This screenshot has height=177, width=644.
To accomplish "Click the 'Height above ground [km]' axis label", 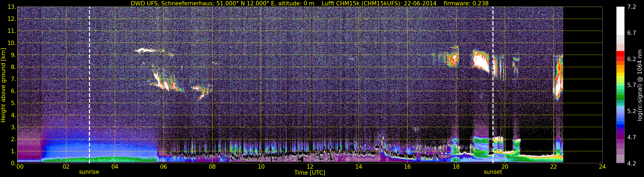I will coord(3,85).
